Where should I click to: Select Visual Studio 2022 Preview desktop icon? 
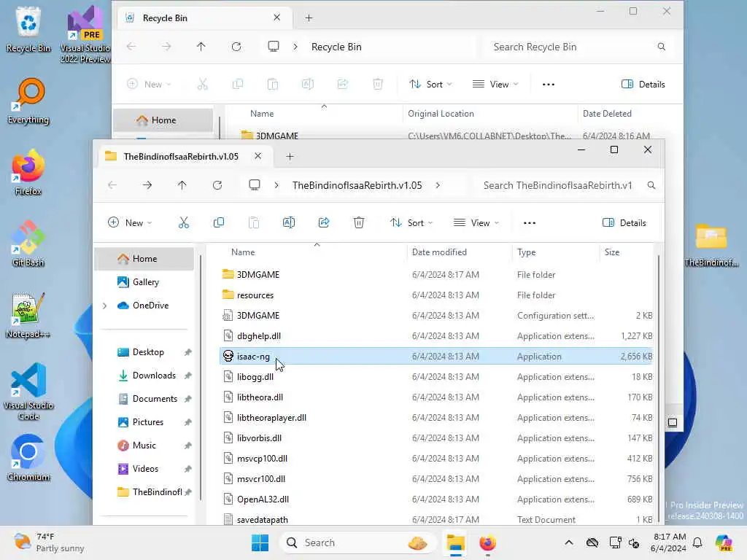85,34
